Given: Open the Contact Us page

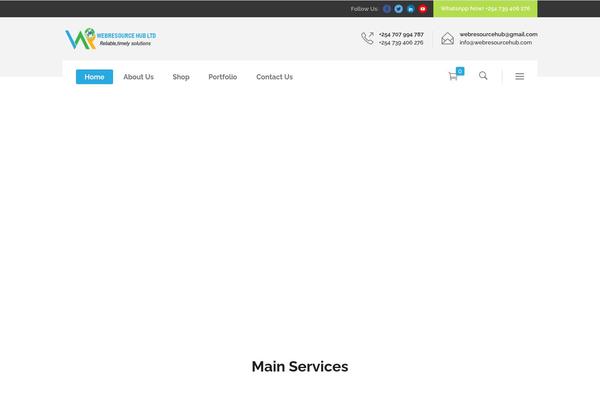Looking at the screenshot, I should 274,77.
